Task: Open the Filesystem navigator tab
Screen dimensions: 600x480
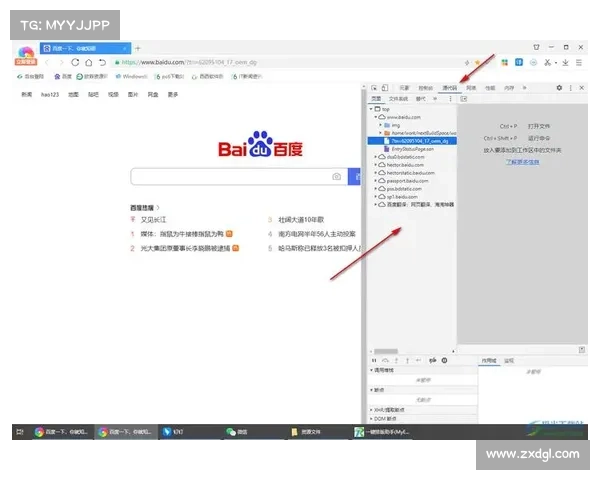Action: click(x=398, y=99)
